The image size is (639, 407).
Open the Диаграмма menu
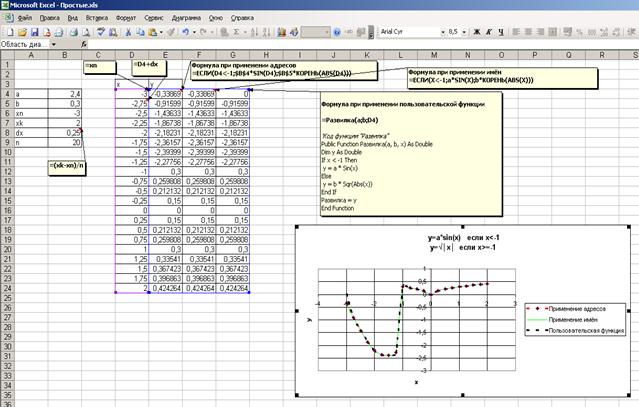[x=188, y=18]
